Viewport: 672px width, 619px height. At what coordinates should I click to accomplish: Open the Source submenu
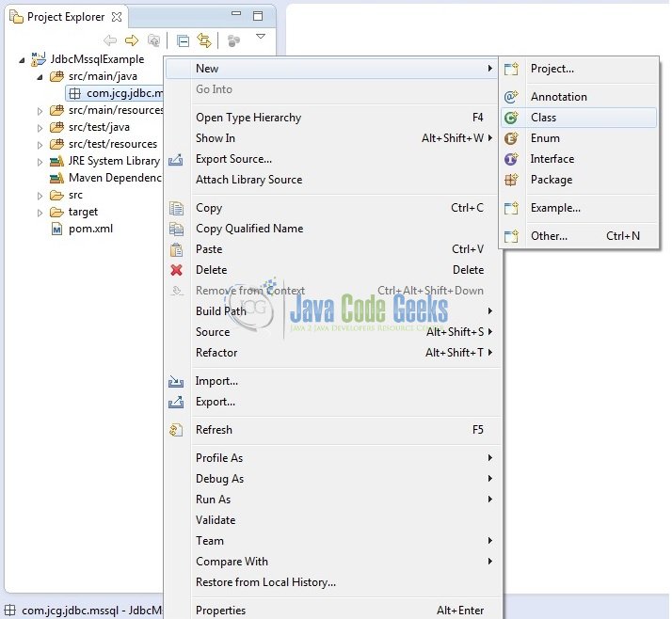[x=332, y=332]
